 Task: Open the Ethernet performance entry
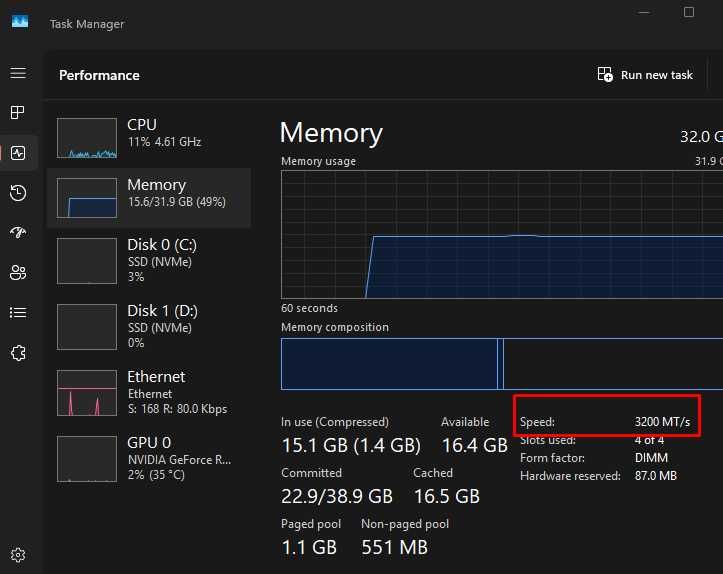(148, 392)
